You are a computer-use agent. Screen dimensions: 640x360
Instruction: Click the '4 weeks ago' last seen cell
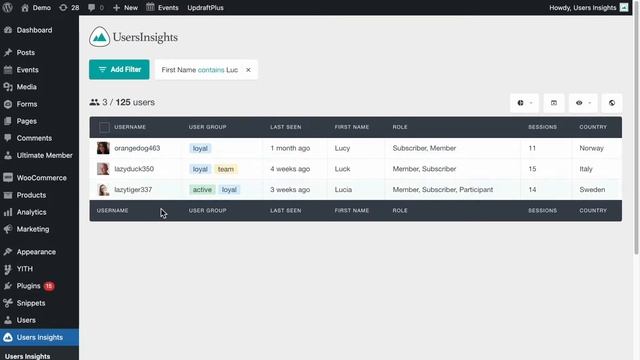tap(290, 169)
